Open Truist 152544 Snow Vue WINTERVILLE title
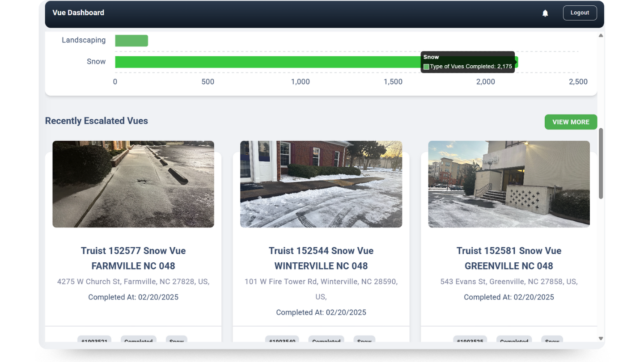644x362 pixels. 321,258
